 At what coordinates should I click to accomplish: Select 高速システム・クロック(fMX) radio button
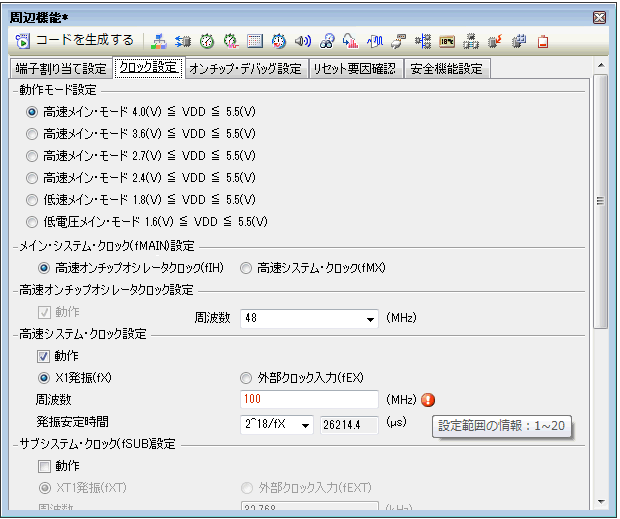(246, 268)
